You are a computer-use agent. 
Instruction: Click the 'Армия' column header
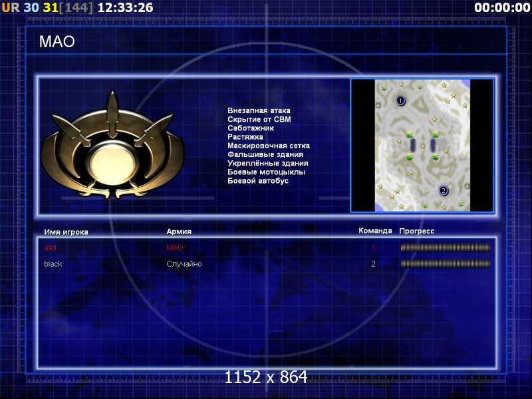(x=179, y=231)
